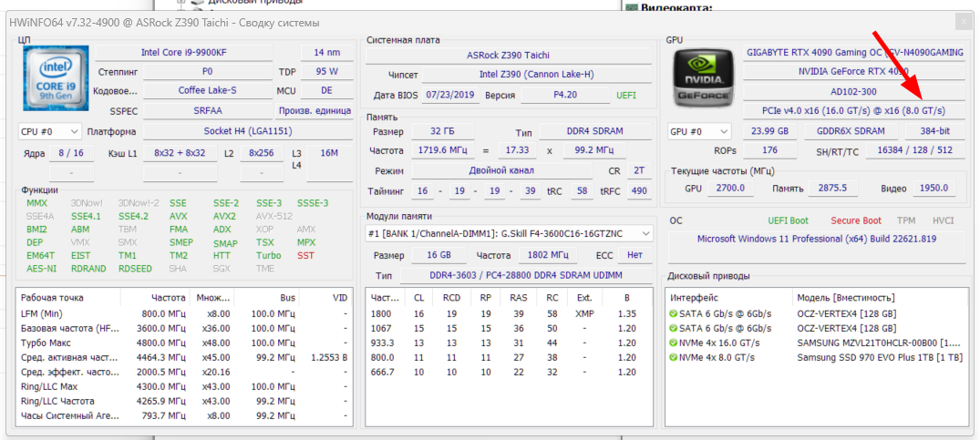Click the Socket H4 (LGA1151) platform field

coord(248,132)
